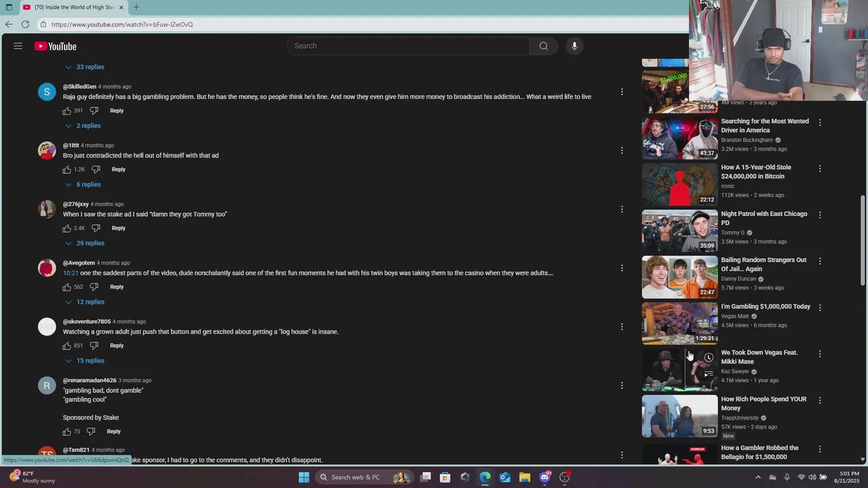Open options menu for @276jxxy comment
Viewport: 868px width, 488px height.
point(622,209)
